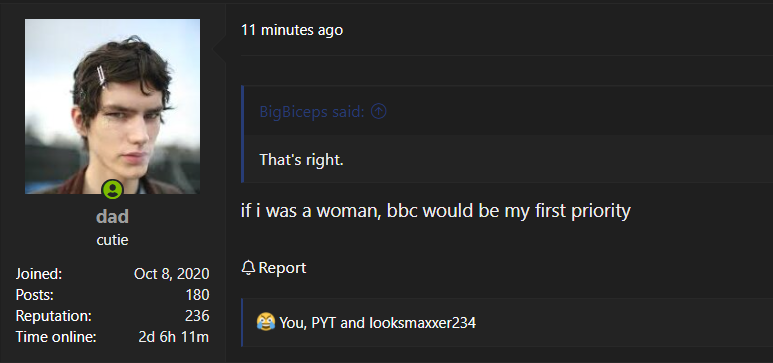View who reacted: You, PYT and looksmaxxer234
This screenshot has height=363, width=773.
(x=378, y=323)
